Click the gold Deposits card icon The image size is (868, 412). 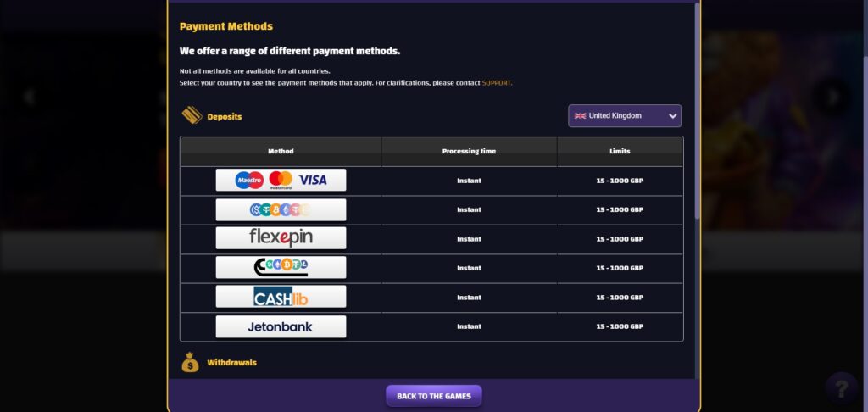pyautogui.click(x=191, y=116)
